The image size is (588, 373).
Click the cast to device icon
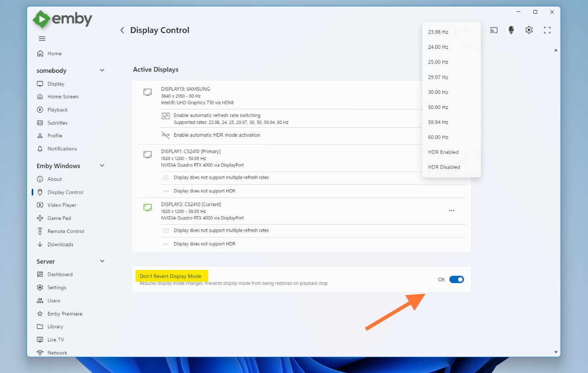pos(493,30)
